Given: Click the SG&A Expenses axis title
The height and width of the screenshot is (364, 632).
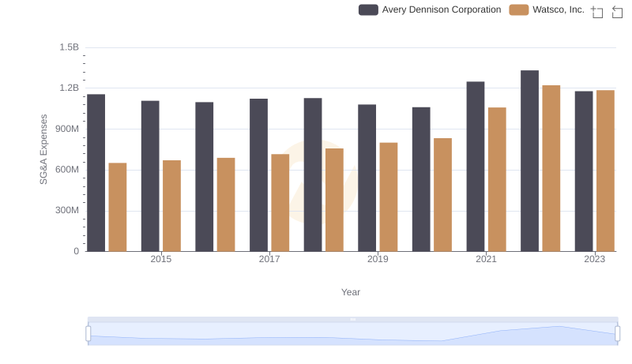Looking at the screenshot, I should [x=43, y=149].
